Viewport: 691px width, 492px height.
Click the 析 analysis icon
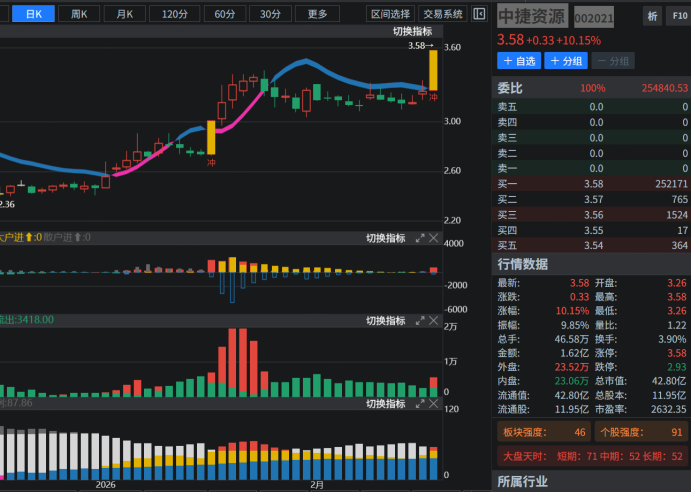point(652,17)
